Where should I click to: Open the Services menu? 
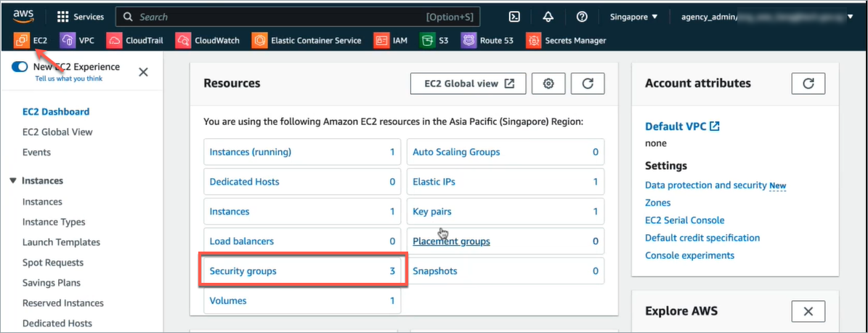pos(81,17)
